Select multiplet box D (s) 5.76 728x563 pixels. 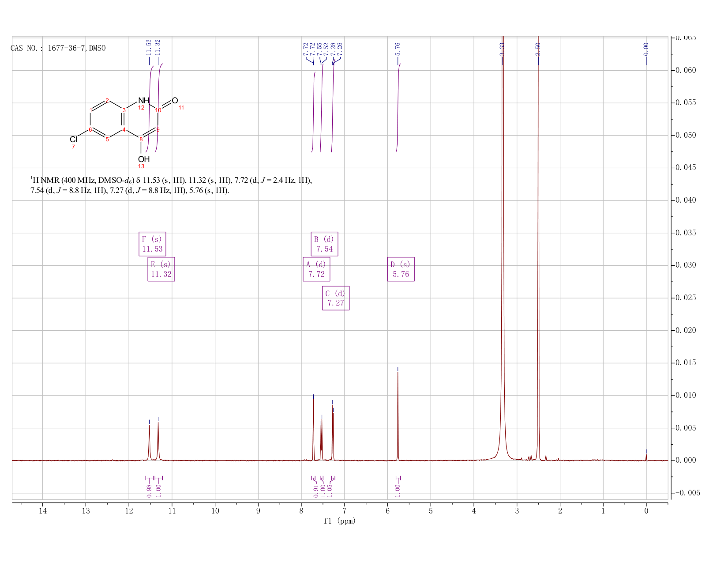pyautogui.click(x=401, y=269)
